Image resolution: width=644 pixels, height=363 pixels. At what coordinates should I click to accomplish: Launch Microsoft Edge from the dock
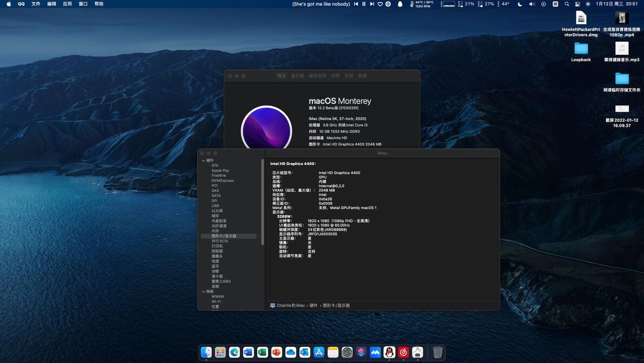[x=234, y=352]
